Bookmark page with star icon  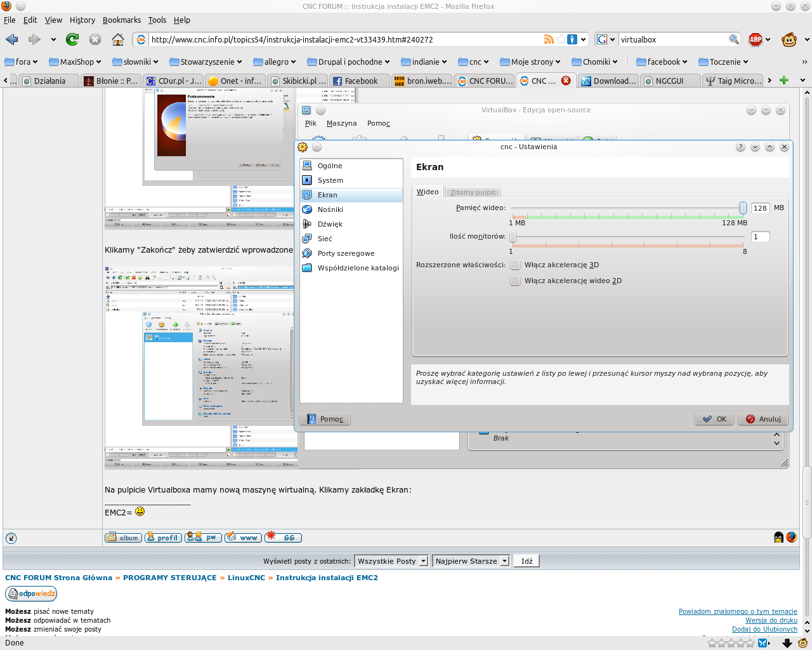coord(561,39)
